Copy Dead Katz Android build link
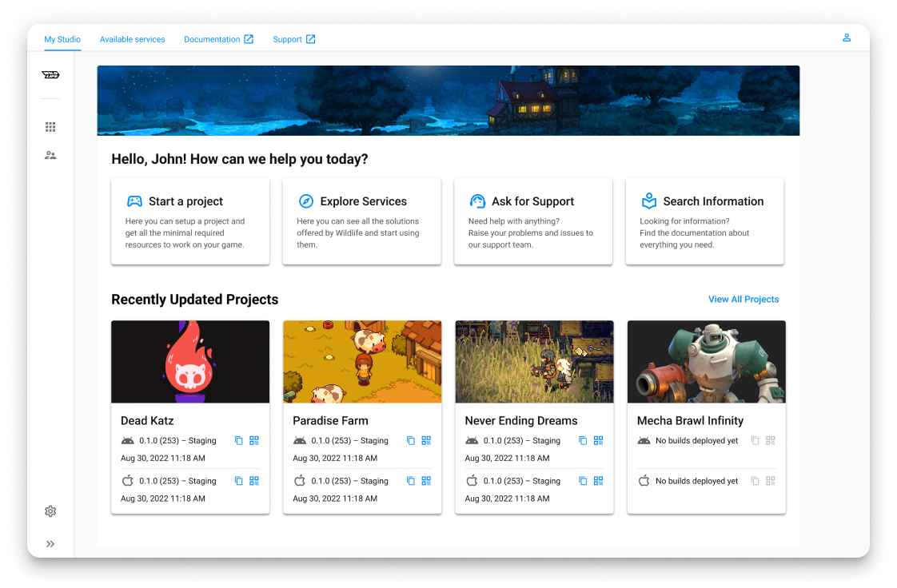 [238, 440]
